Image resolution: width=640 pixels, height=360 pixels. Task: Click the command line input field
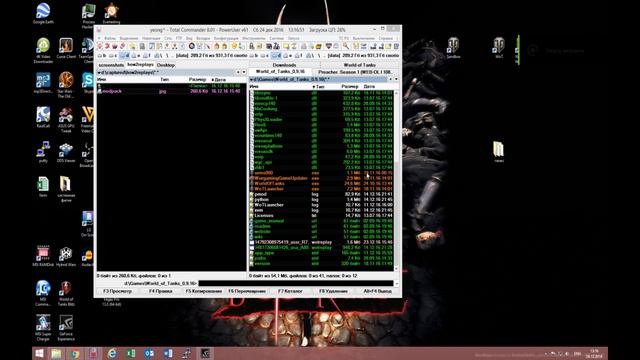tap(296, 283)
